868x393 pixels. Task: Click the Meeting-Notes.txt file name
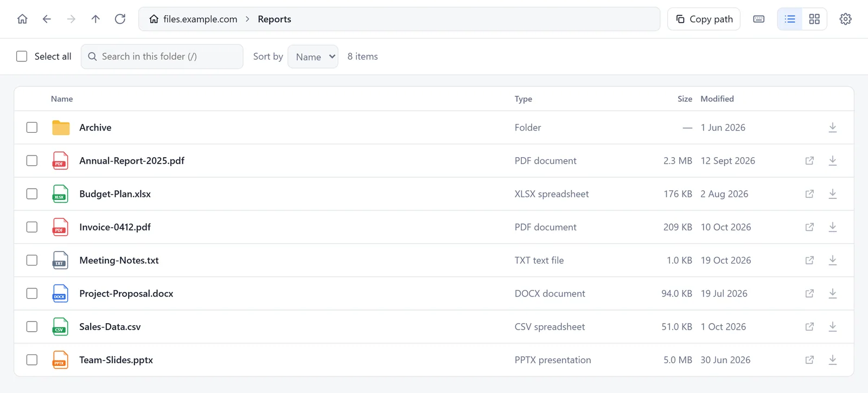pos(119,260)
